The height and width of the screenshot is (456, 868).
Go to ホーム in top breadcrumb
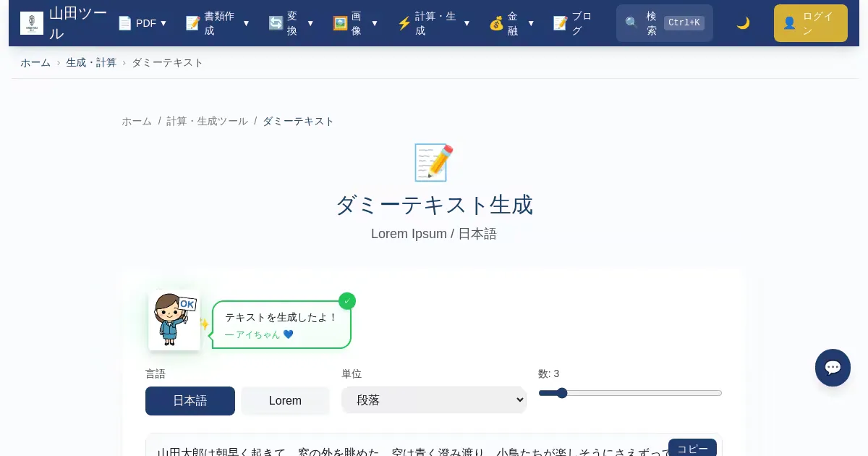point(35,63)
